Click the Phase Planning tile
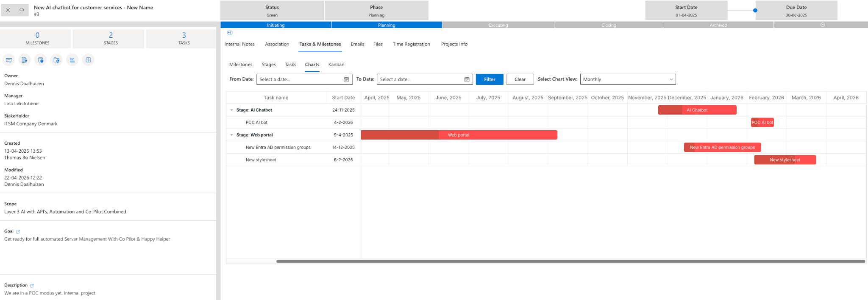868x300 pixels. (376, 11)
